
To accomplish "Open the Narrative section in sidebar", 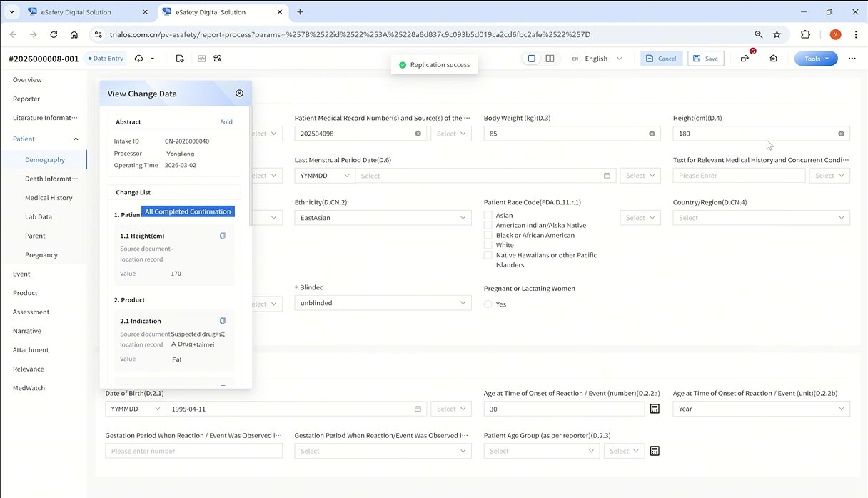I will click(x=27, y=331).
